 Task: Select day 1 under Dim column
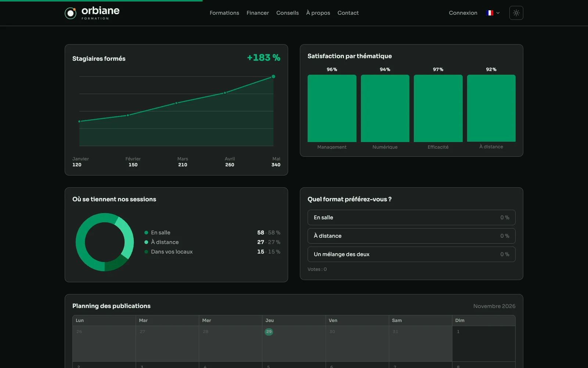pos(484,343)
